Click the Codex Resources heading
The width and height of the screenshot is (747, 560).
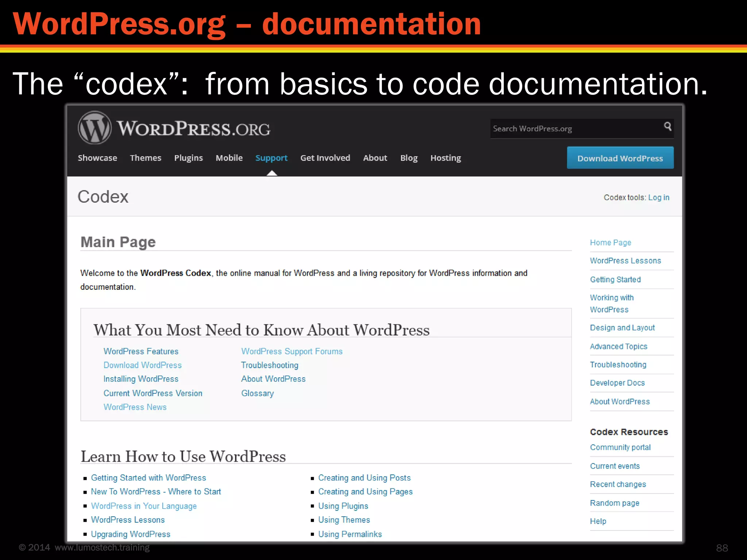pos(629,432)
